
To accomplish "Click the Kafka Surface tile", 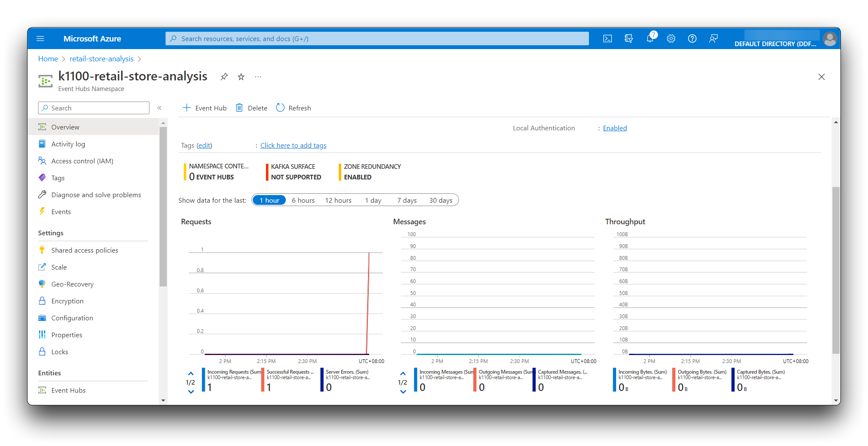I will pos(294,172).
